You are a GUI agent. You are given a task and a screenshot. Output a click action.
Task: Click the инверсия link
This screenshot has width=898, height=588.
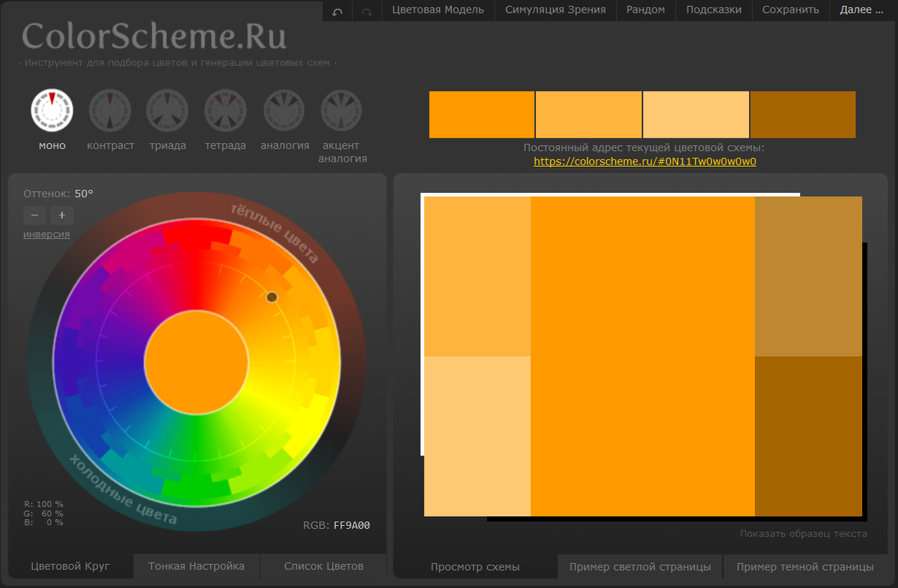(x=46, y=234)
